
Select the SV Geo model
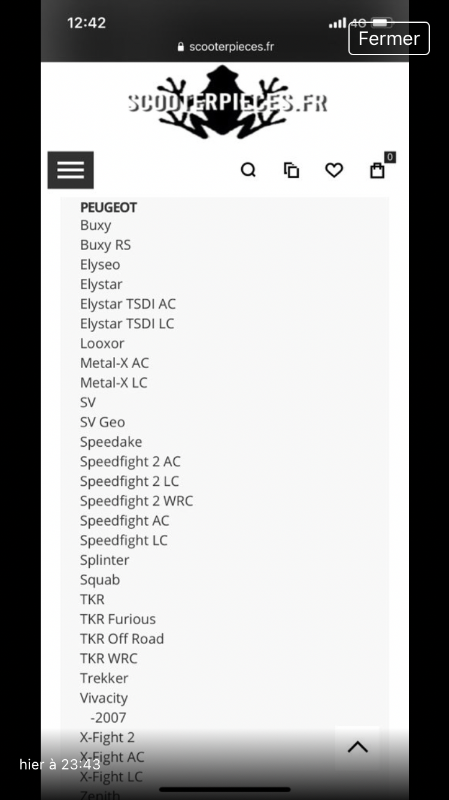[x=103, y=422]
